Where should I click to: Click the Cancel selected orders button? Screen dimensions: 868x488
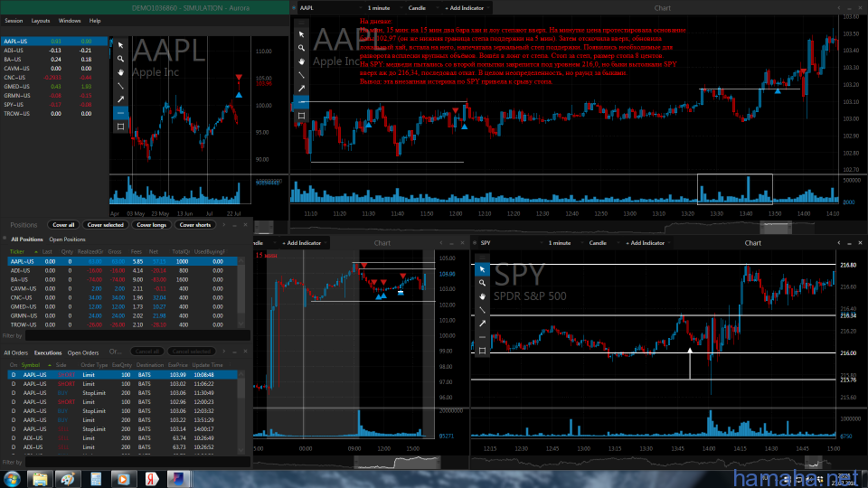tap(191, 352)
